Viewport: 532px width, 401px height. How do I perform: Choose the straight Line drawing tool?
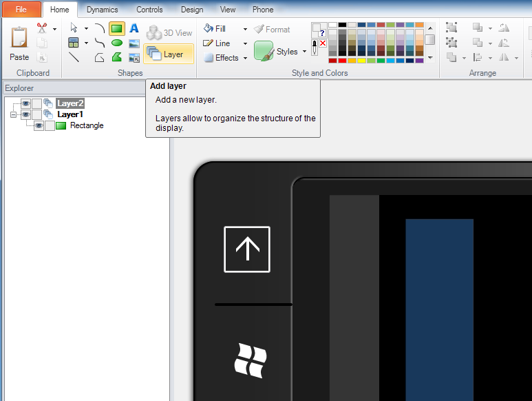pyautogui.click(x=74, y=57)
